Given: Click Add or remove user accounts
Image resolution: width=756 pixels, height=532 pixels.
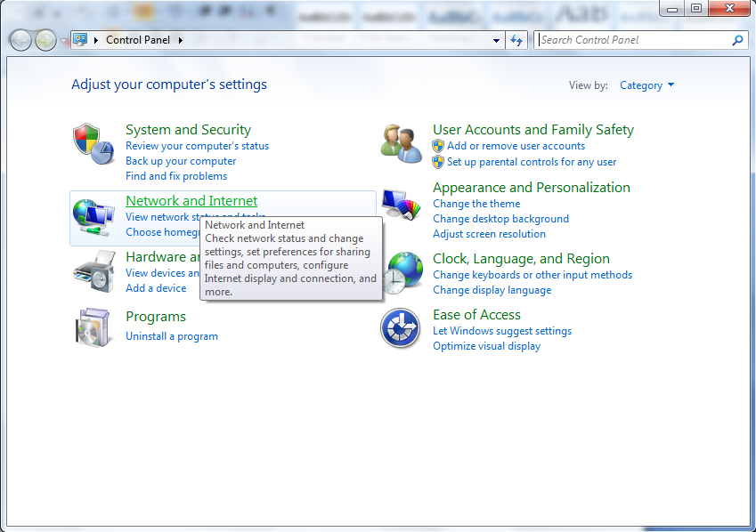Looking at the screenshot, I should coord(516,146).
